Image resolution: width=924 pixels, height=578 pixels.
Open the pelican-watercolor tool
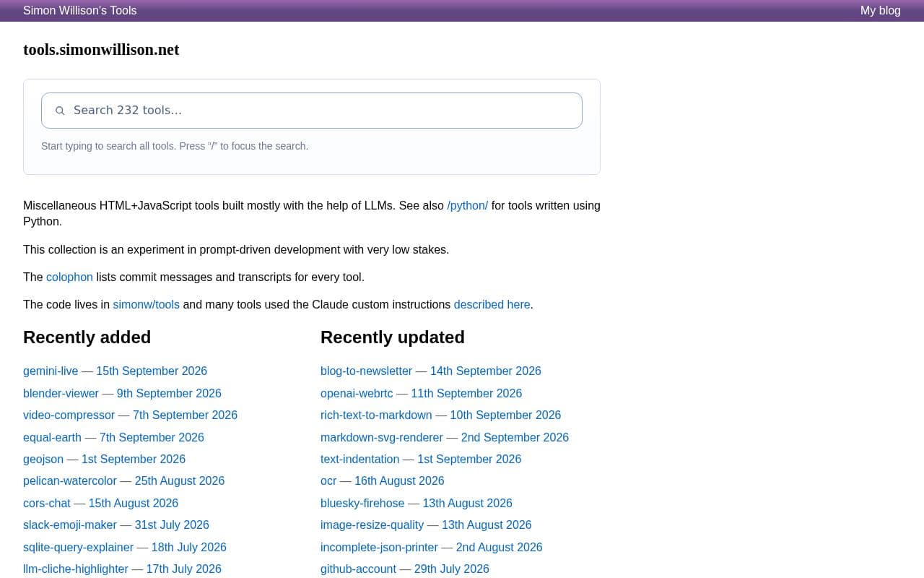click(70, 480)
